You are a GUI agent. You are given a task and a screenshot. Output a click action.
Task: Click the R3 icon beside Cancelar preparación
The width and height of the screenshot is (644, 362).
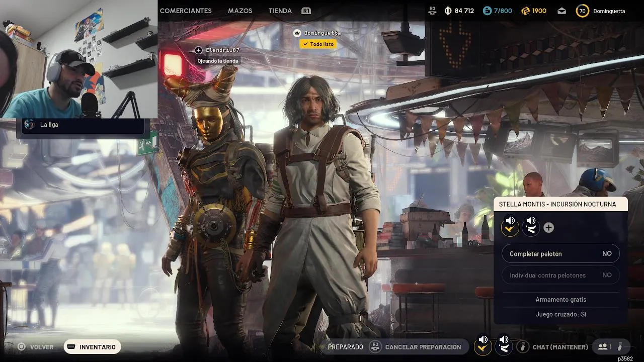[x=375, y=347]
